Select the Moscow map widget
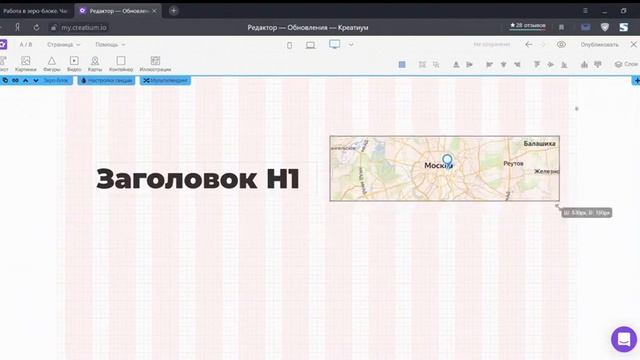The image size is (640, 360). (x=444, y=169)
